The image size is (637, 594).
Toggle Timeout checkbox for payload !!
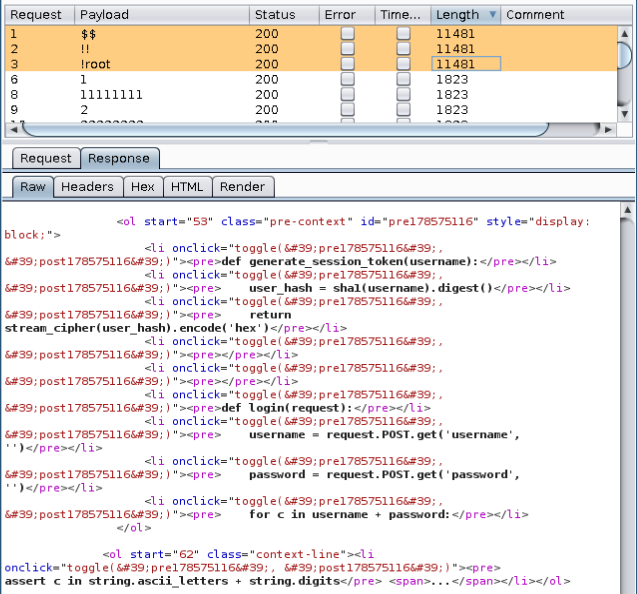[403, 48]
